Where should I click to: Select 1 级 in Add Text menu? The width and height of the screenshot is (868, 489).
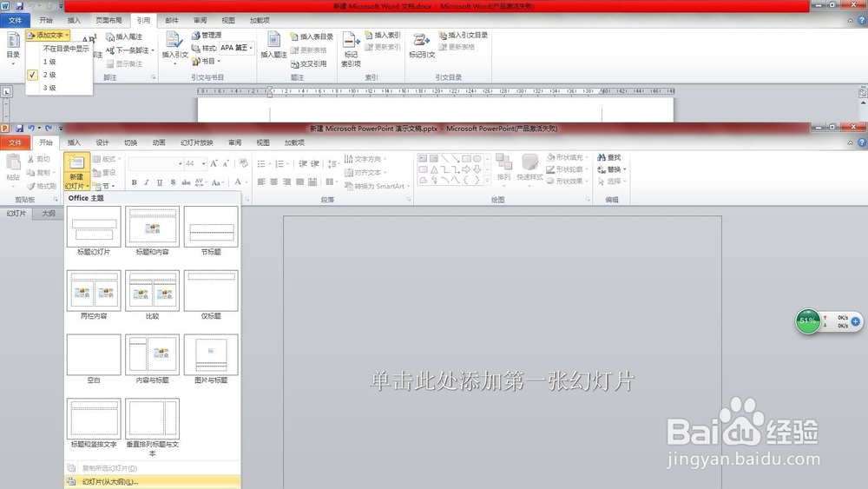pyautogui.click(x=59, y=62)
